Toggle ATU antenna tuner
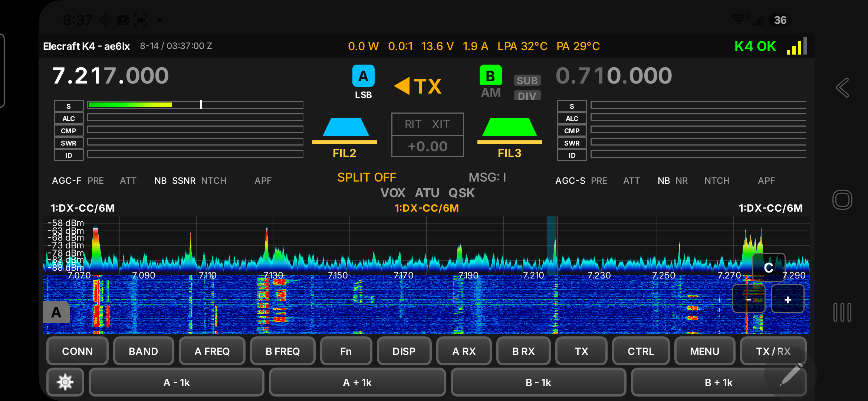The height and width of the screenshot is (401, 868). [427, 193]
